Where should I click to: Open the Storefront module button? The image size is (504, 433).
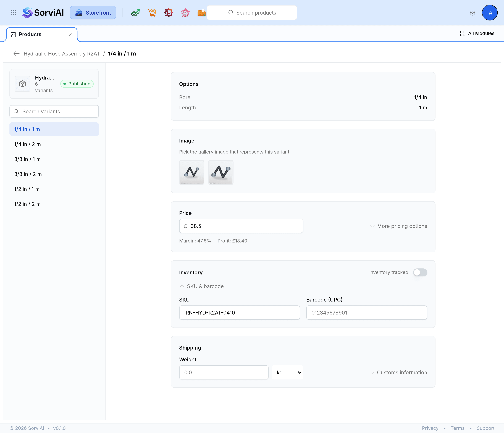pos(93,13)
